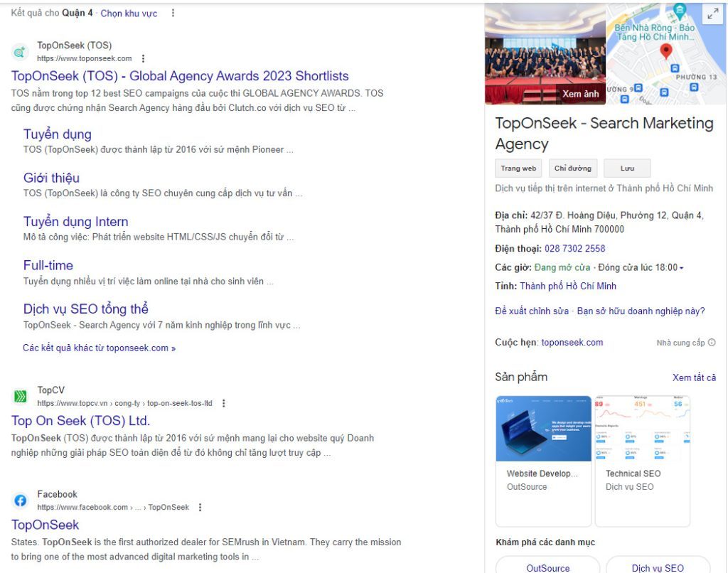Open the Chọn khu vực region selector
728x573 pixels.
click(x=129, y=12)
